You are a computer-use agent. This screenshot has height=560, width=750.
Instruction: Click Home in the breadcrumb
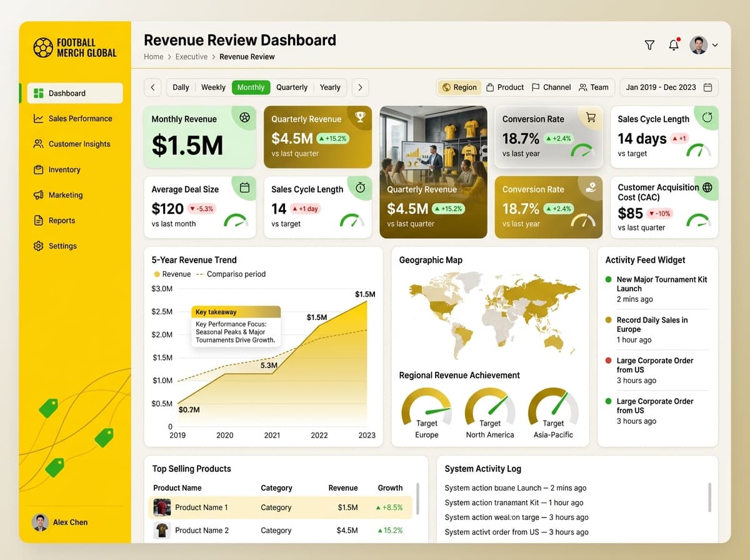[154, 57]
